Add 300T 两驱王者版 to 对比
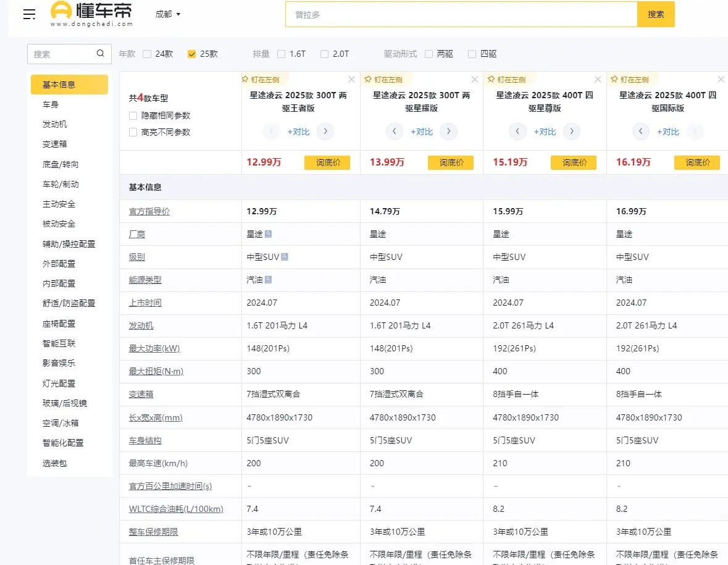 298,132
